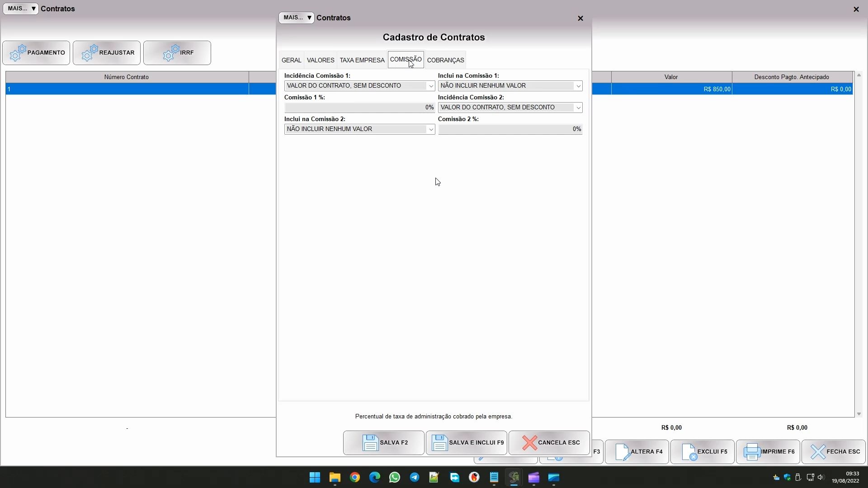The image size is (868, 488).
Task: Click the EXCLUI F5 document icon
Action: 689,452
